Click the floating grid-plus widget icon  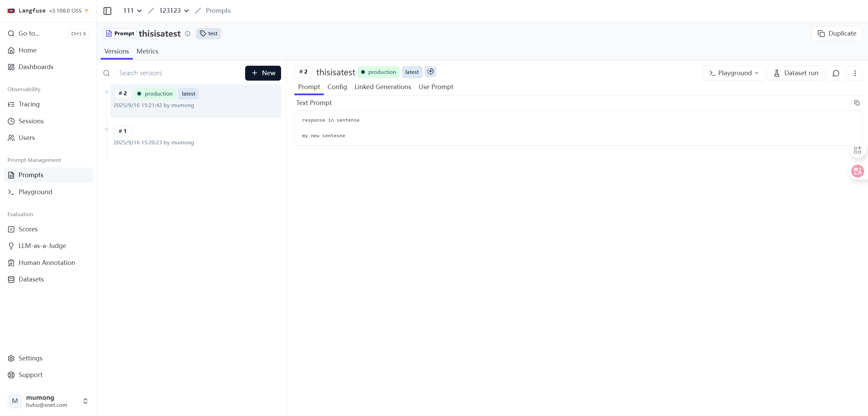pos(857,150)
